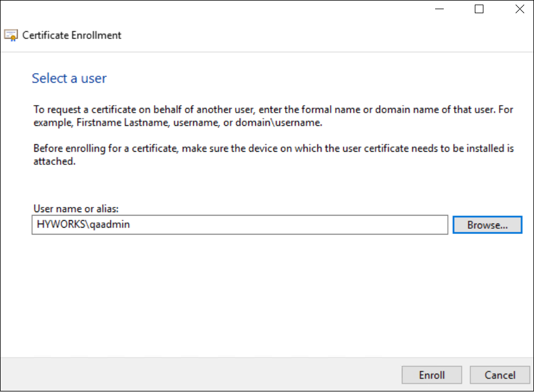Click the paragraph starting To request a certificate

pos(273,116)
